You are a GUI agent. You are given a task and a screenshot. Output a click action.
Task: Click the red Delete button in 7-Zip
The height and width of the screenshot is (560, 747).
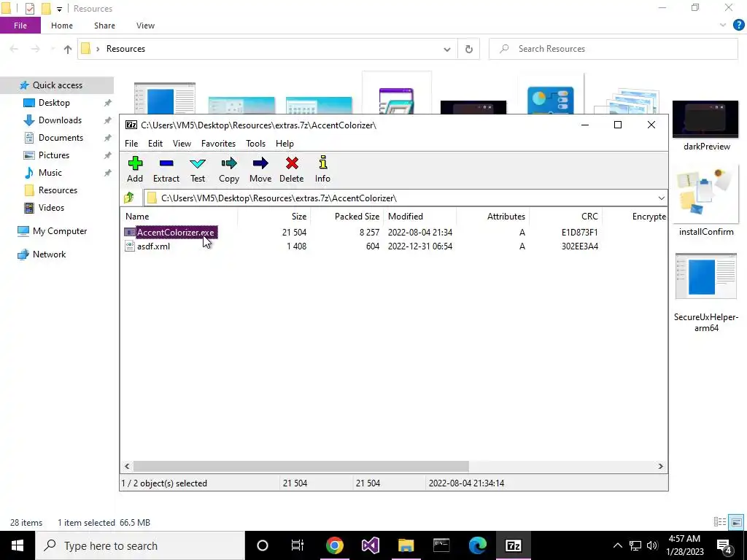[x=292, y=169]
